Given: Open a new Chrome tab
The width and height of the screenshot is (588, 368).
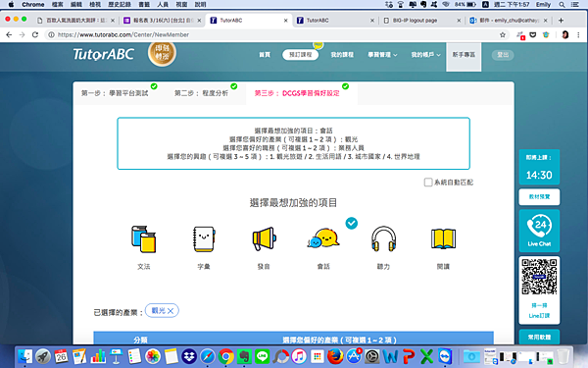Looking at the screenshot, I should tap(561, 21).
